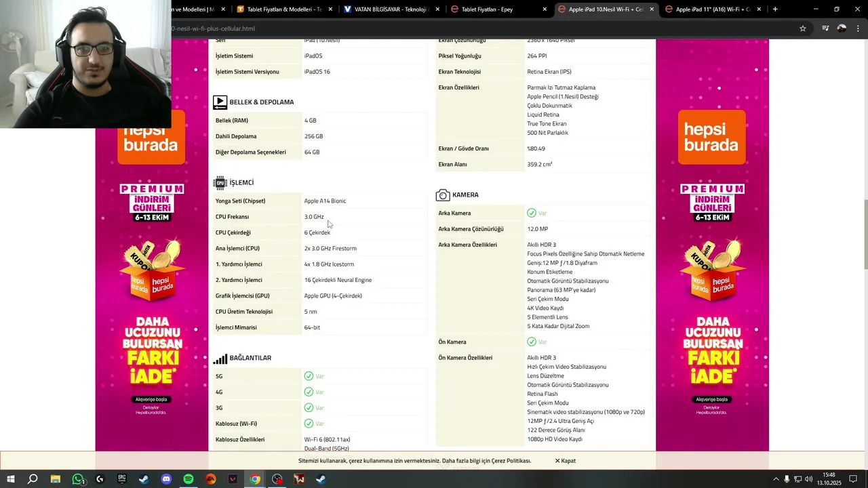
Task: Click the 5G Var checkmark
Action: [x=309, y=376]
